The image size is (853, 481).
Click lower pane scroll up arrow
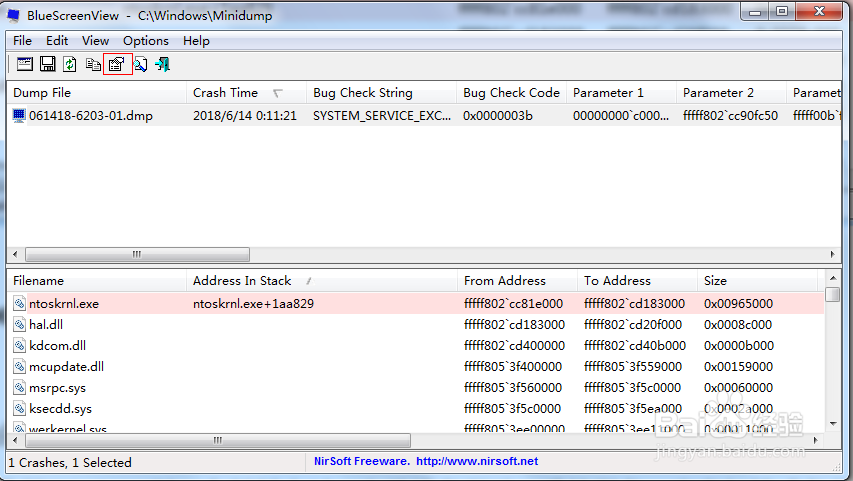click(x=833, y=278)
